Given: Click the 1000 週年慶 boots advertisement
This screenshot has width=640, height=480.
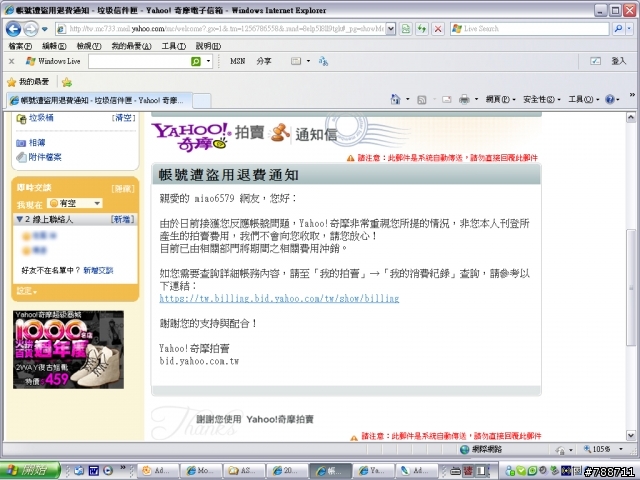Looking at the screenshot, I should pyautogui.click(x=68, y=349).
